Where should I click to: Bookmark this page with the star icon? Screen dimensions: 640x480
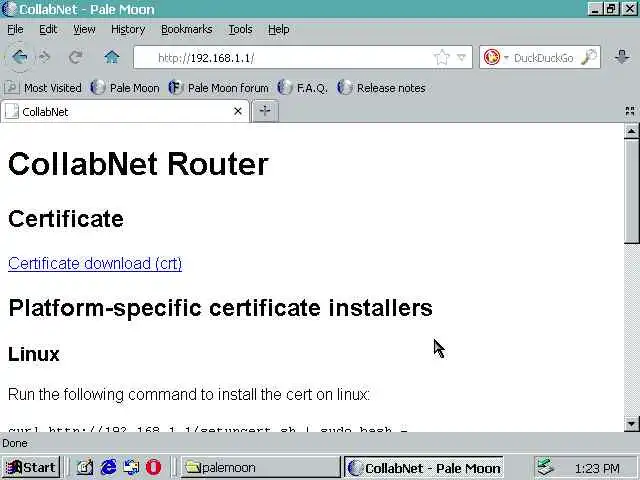click(x=442, y=58)
